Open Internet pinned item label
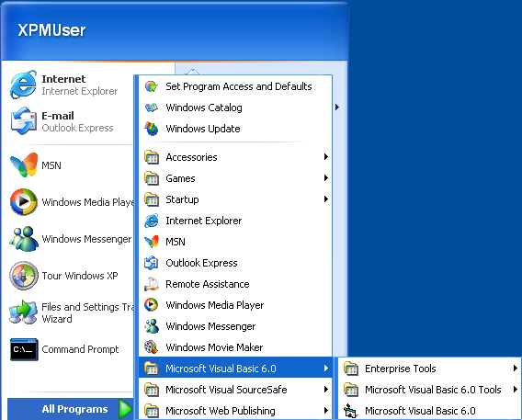Screen dimensions: 522x420 pos(63,79)
